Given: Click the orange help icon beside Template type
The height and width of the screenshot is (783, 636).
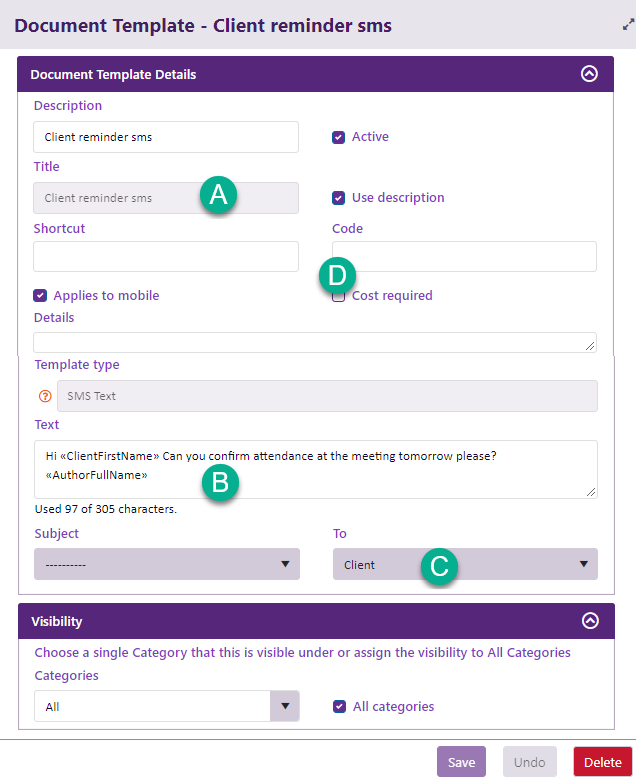Looking at the screenshot, I should tap(44, 396).
